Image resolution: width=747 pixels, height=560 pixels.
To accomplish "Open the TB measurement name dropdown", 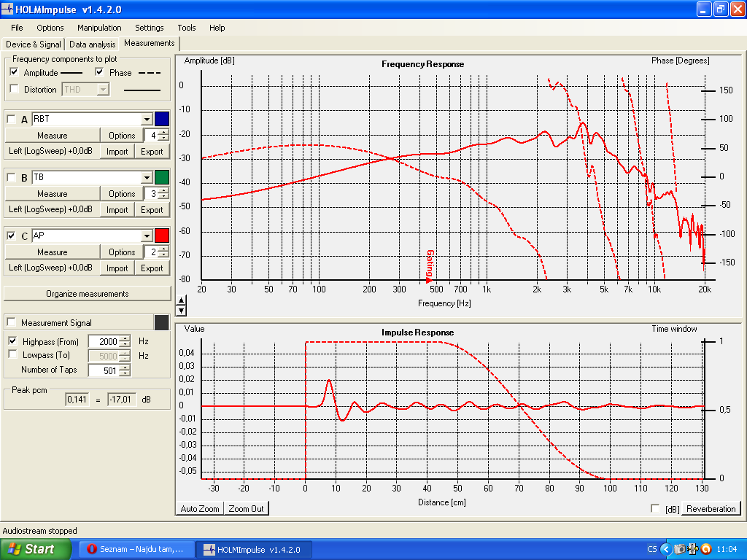I will tap(147, 178).
